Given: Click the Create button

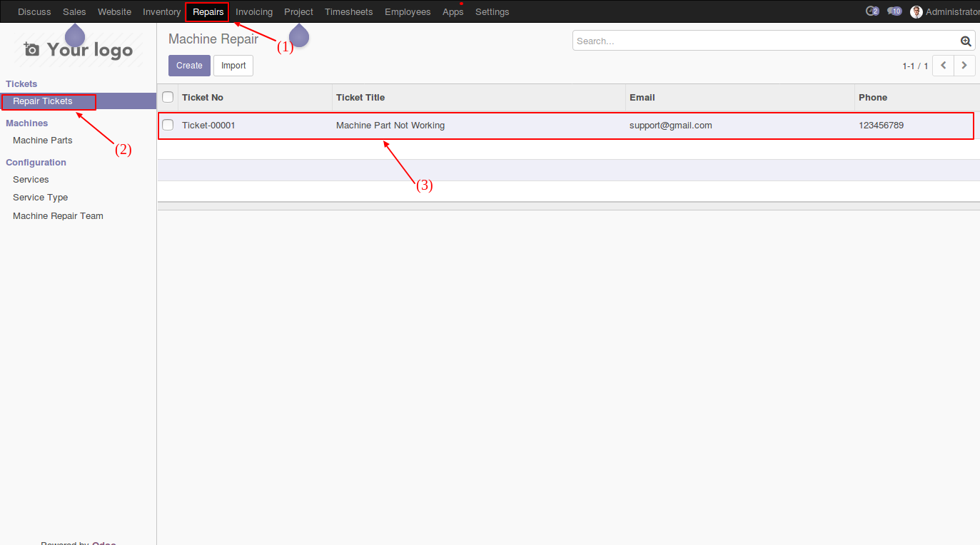Looking at the screenshot, I should click(x=189, y=66).
